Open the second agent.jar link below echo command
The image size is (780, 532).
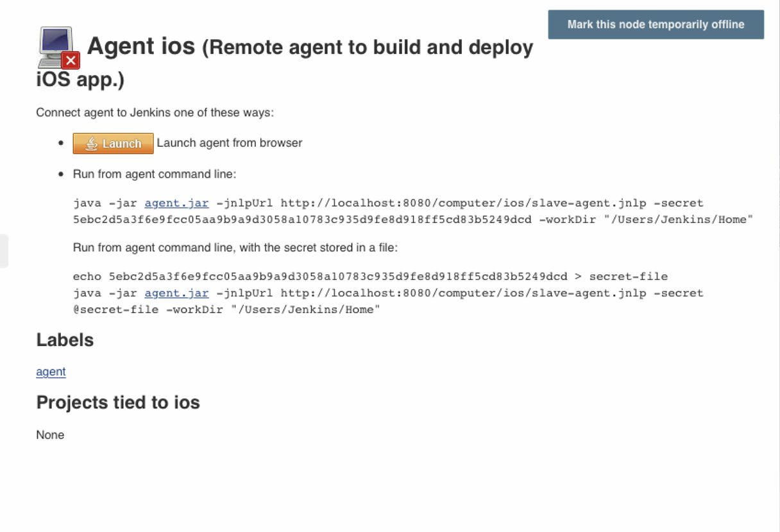176,293
